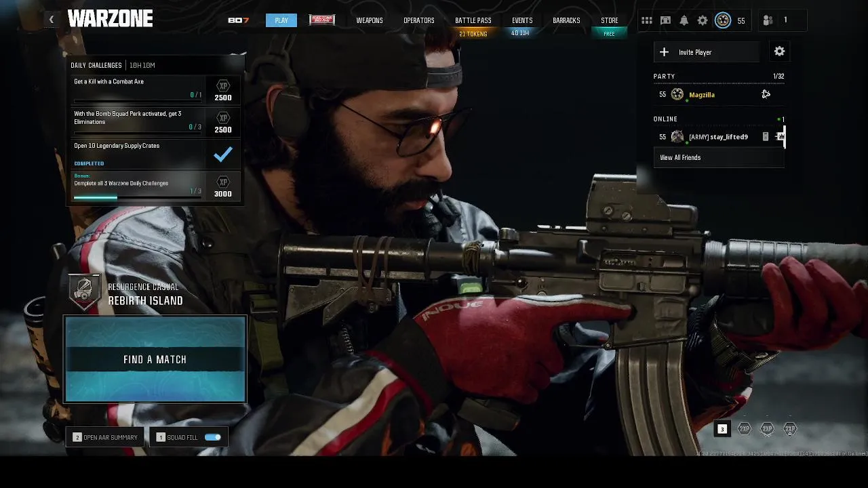868x488 pixels.
Task: Open the Weapons tab
Action: 370,20
